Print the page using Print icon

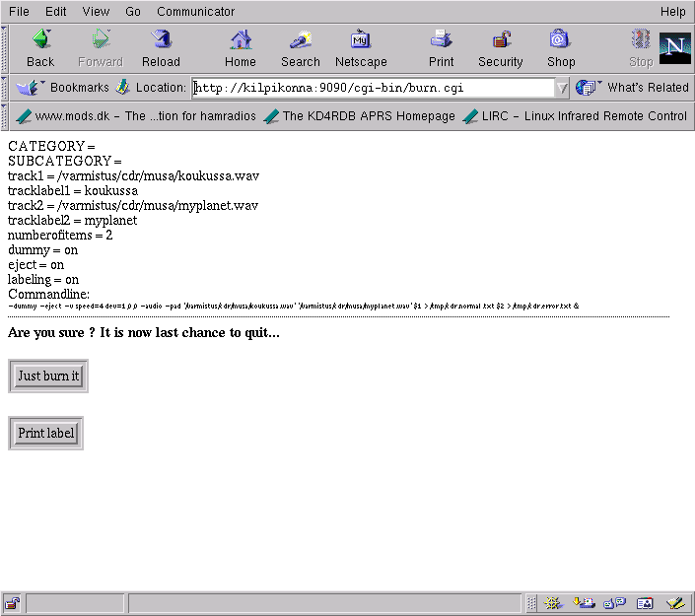click(441, 47)
